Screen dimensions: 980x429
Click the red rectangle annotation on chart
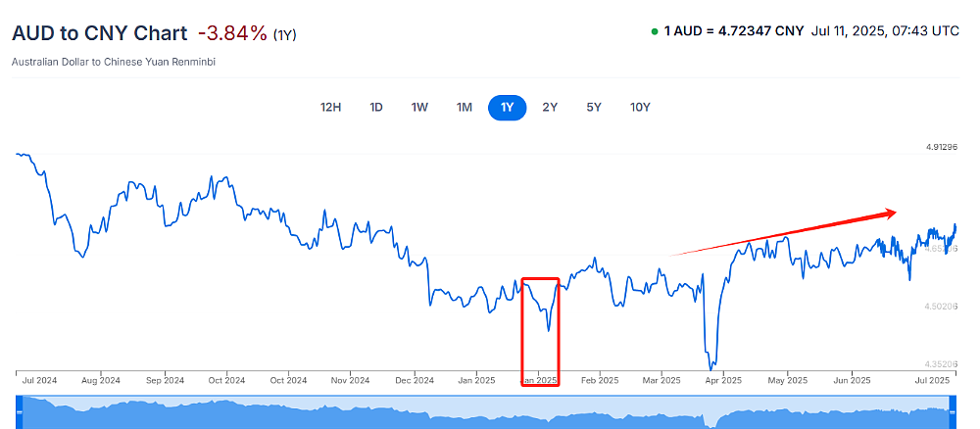click(x=540, y=332)
